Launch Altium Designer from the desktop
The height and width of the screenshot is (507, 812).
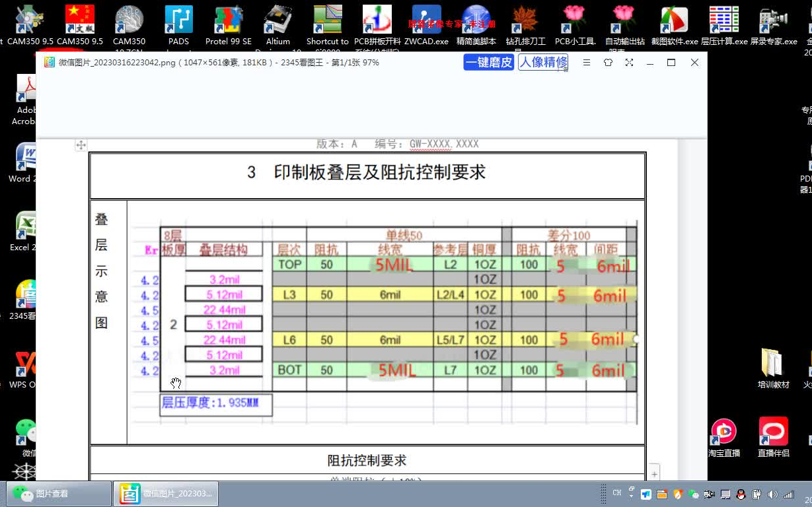click(277, 18)
